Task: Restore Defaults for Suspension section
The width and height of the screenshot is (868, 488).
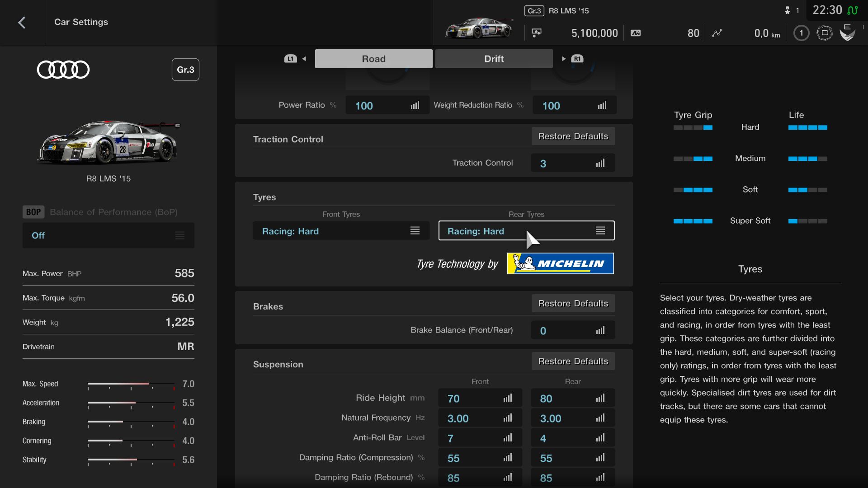Action: 573,361
